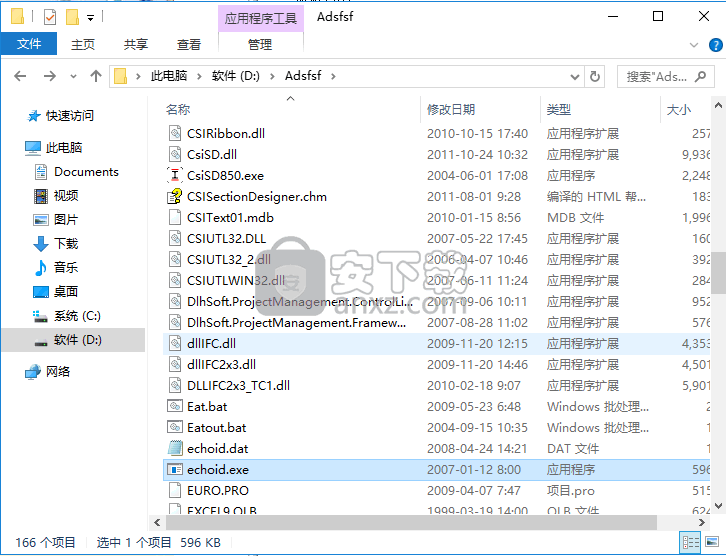This screenshot has height=556, width=726.
Task: Click the scroll down arrow of file list
Action: coord(718,506)
